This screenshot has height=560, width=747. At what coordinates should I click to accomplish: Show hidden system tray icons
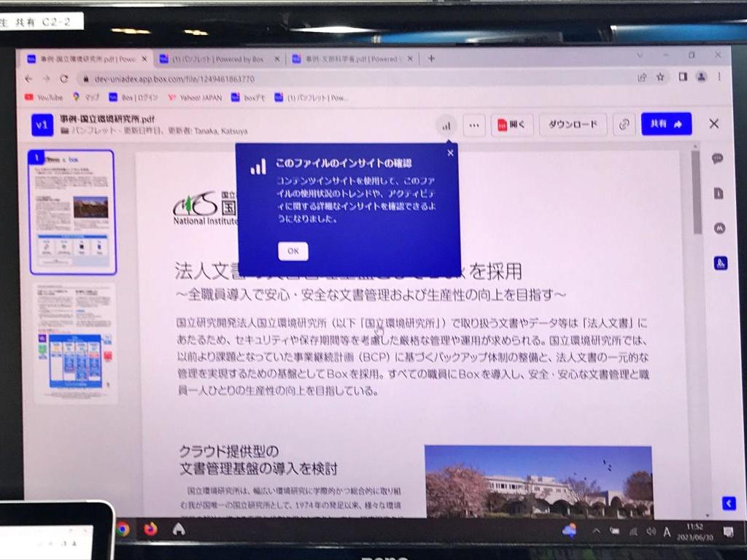[x=596, y=531]
